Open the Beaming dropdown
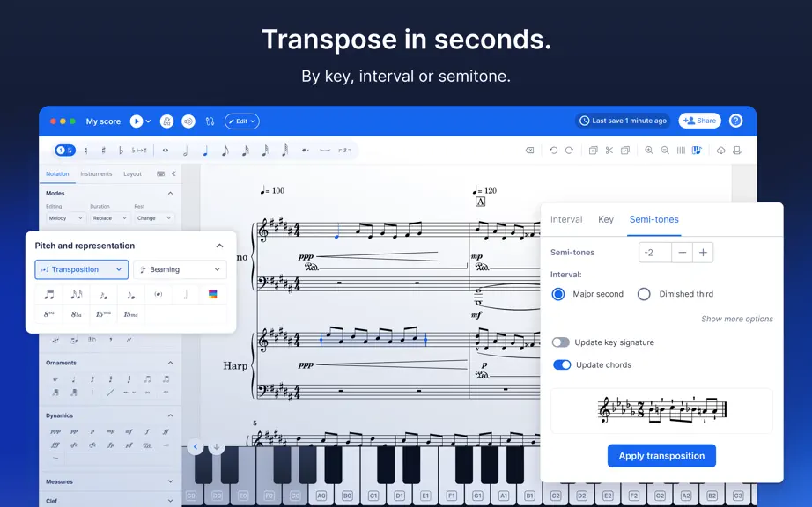The image size is (812, 507). (x=180, y=269)
